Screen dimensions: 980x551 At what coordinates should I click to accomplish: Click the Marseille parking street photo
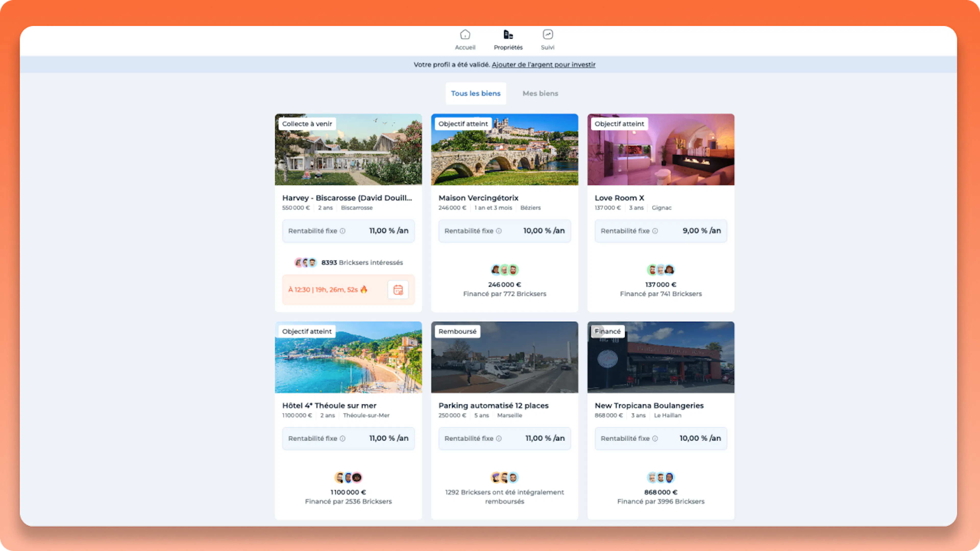point(505,357)
